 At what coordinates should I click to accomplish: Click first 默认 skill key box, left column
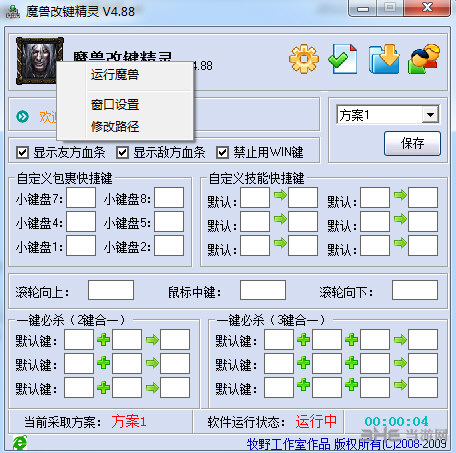click(255, 197)
